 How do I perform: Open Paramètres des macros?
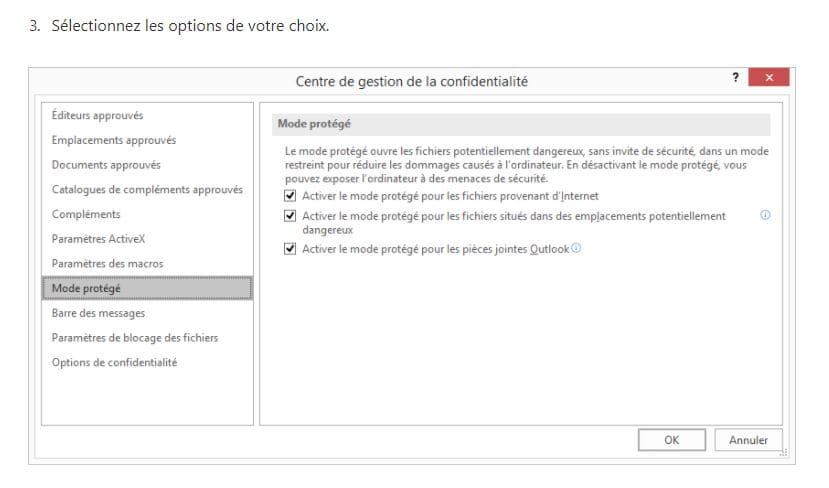point(107,264)
